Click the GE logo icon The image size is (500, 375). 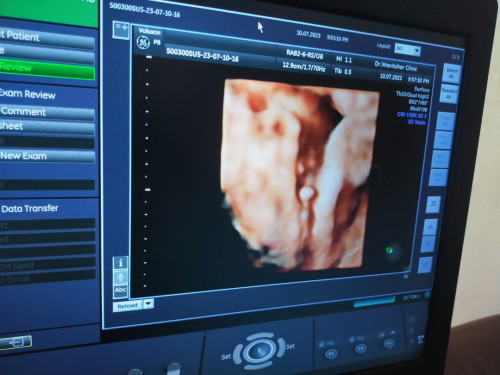[x=143, y=43]
